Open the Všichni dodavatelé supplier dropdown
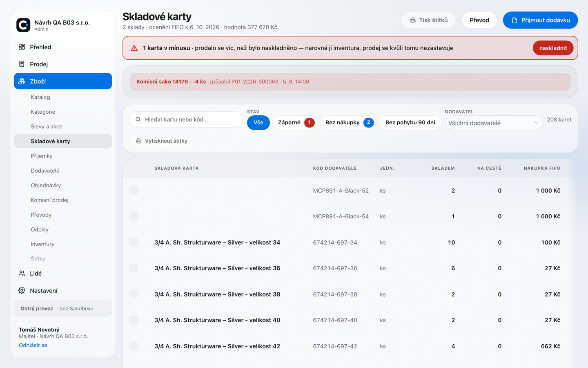The height and width of the screenshot is (368, 588). [x=493, y=123]
